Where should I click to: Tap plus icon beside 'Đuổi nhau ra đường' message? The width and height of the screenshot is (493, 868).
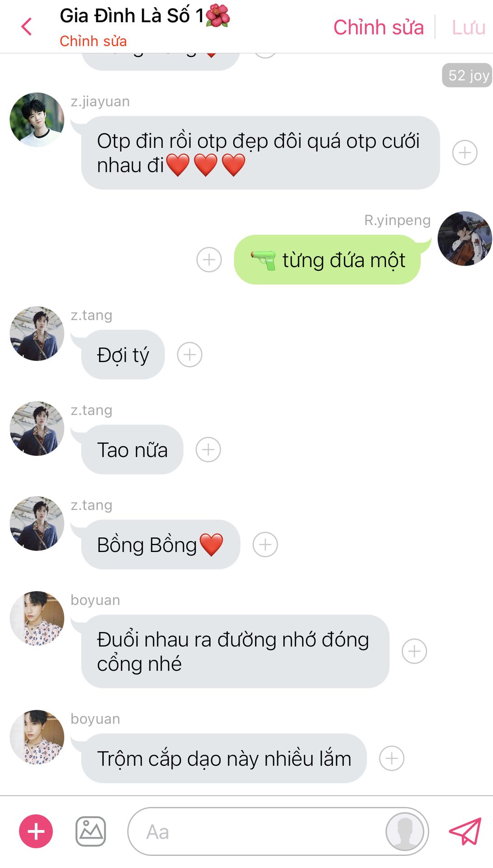tap(414, 651)
